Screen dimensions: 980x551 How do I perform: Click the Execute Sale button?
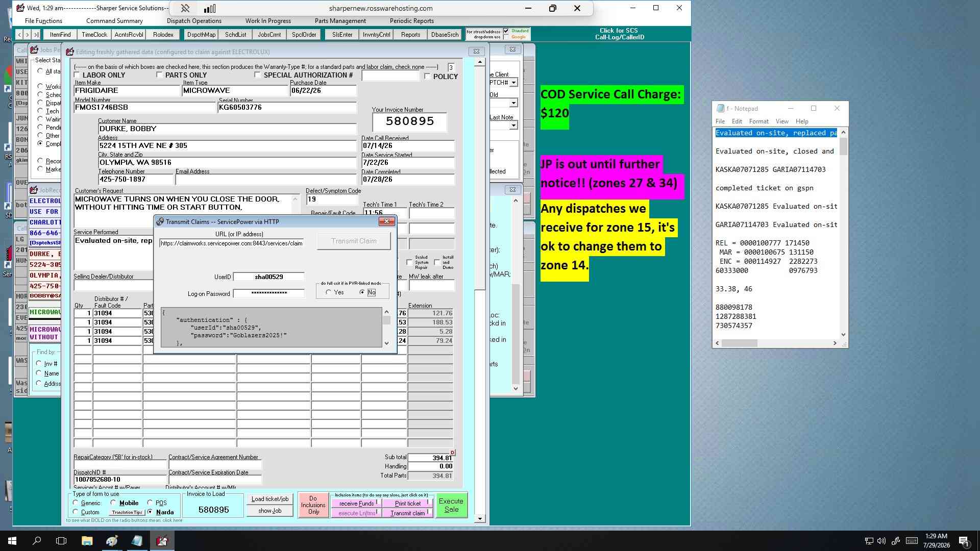pyautogui.click(x=451, y=505)
